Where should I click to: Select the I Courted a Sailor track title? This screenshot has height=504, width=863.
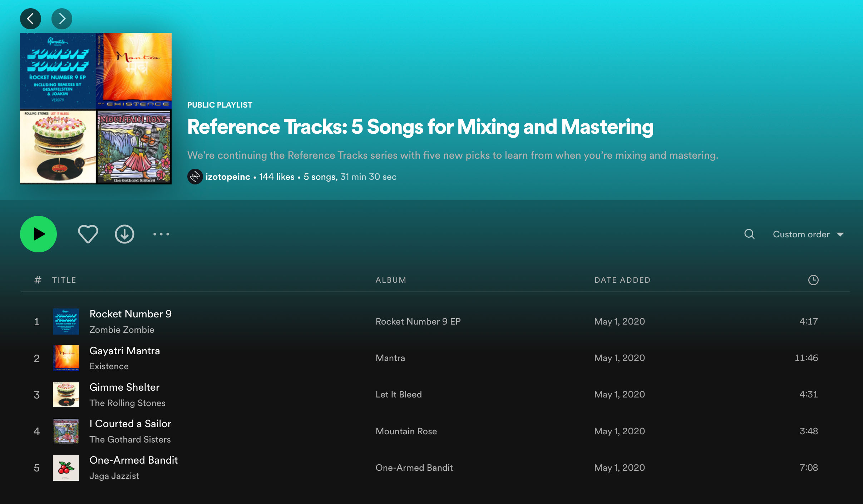130,424
